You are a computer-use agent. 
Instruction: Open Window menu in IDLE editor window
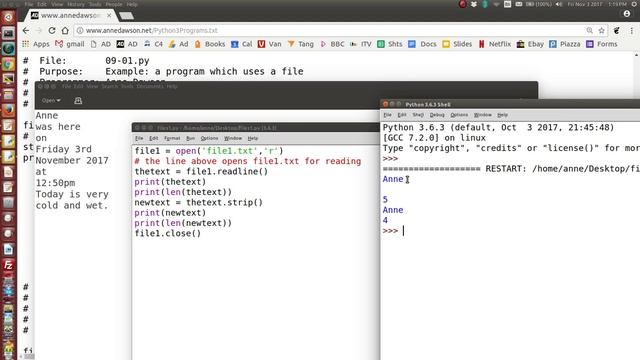(x=233, y=138)
